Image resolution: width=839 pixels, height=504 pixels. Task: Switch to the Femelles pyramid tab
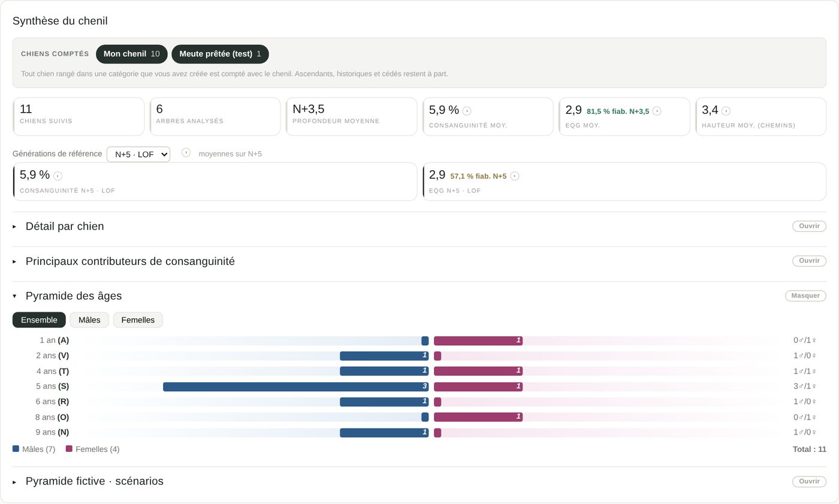pos(138,320)
